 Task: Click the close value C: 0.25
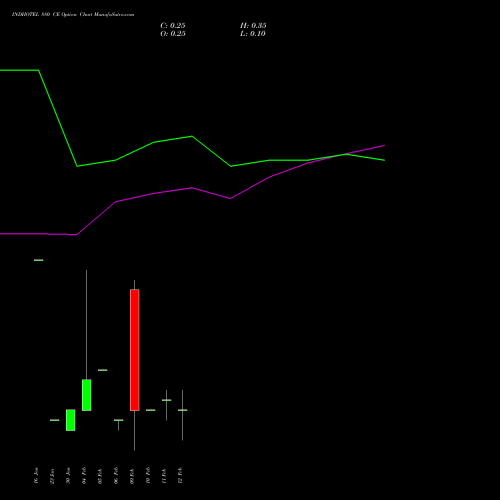pos(173,26)
